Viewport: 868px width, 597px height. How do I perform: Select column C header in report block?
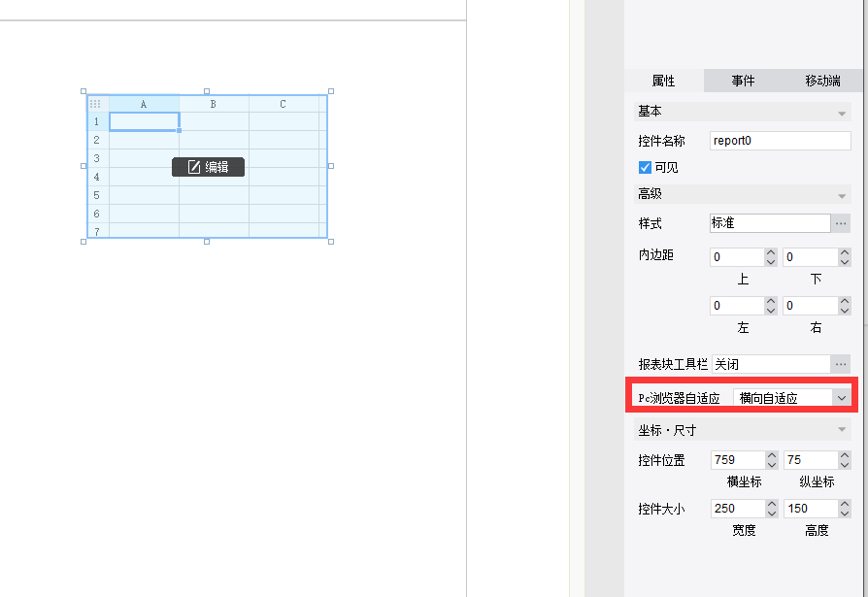(x=284, y=104)
